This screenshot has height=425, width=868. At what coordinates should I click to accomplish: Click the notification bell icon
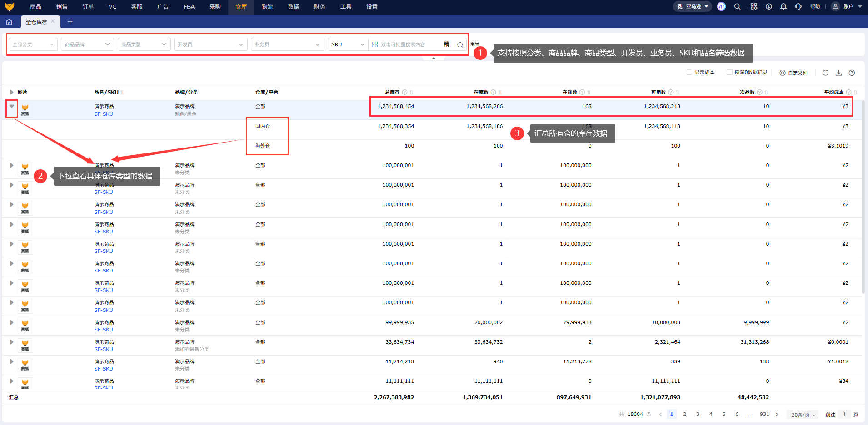pyautogui.click(x=783, y=6)
